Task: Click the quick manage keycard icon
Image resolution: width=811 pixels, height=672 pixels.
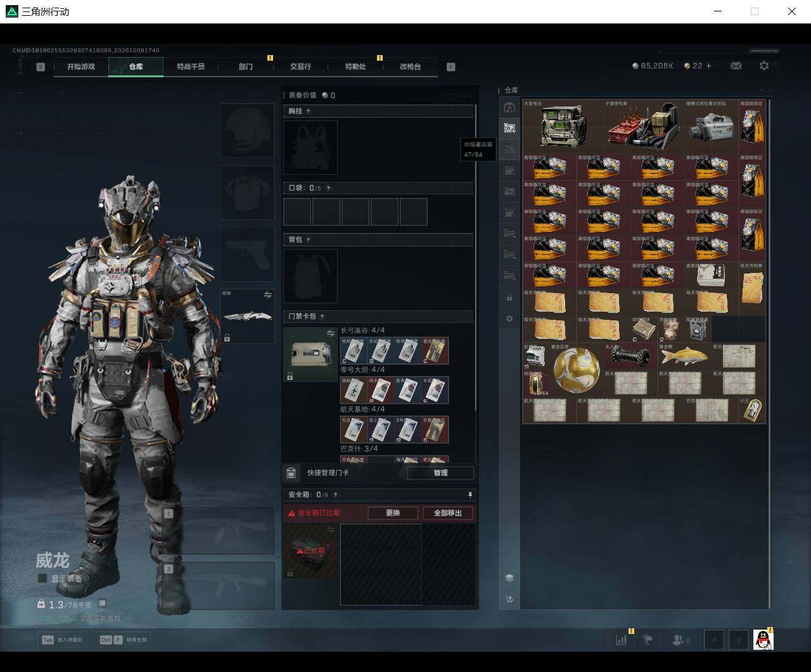Action: coord(291,472)
